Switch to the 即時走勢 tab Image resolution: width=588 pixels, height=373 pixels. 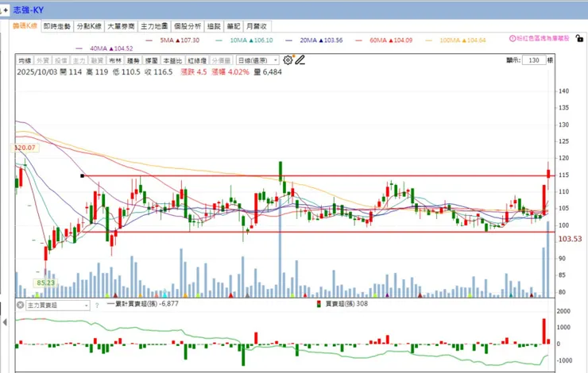pyautogui.click(x=57, y=26)
